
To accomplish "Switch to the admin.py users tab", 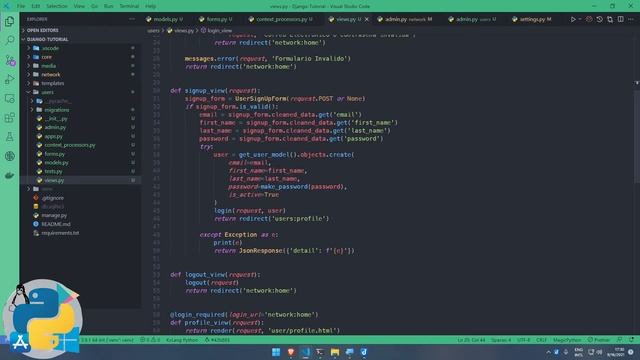I will (x=472, y=19).
